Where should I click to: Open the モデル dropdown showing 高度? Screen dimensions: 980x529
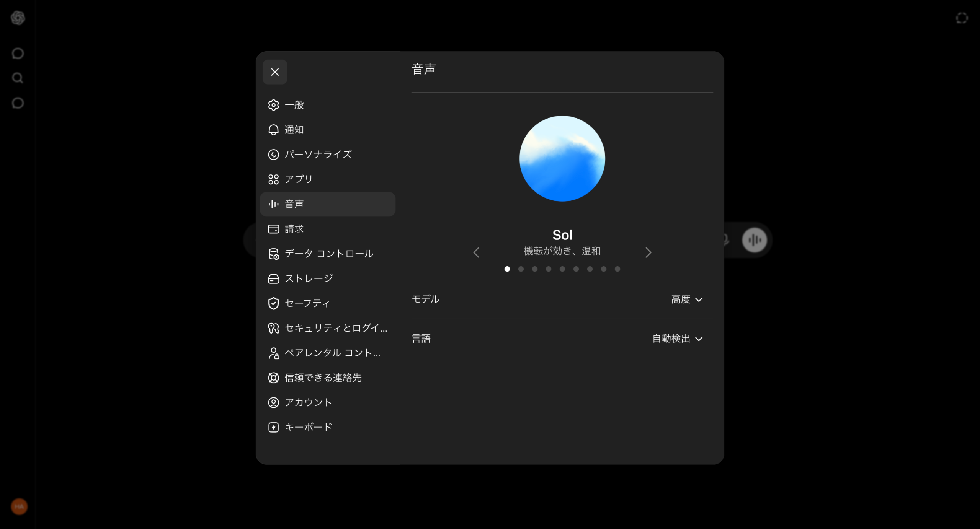pos(687,299)
